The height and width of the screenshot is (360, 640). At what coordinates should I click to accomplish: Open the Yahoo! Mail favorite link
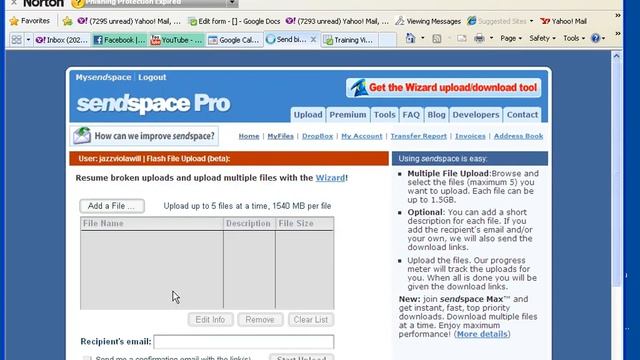click(563, 21)
